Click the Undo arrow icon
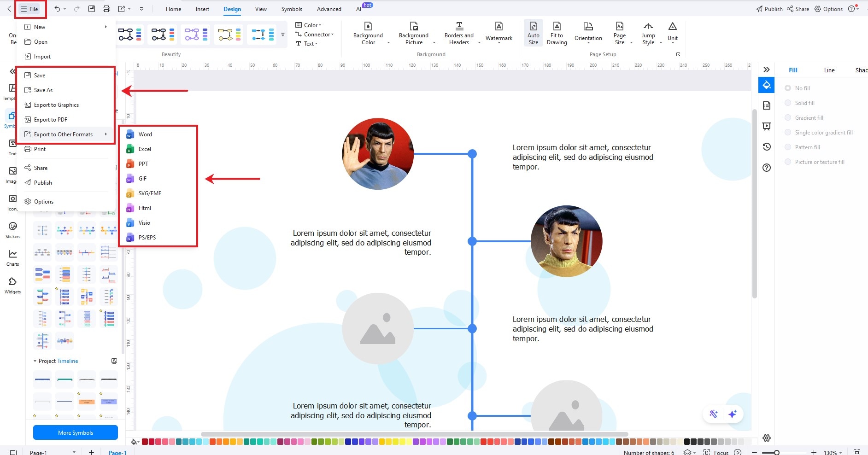868x455 pixels. pos(57,9)
